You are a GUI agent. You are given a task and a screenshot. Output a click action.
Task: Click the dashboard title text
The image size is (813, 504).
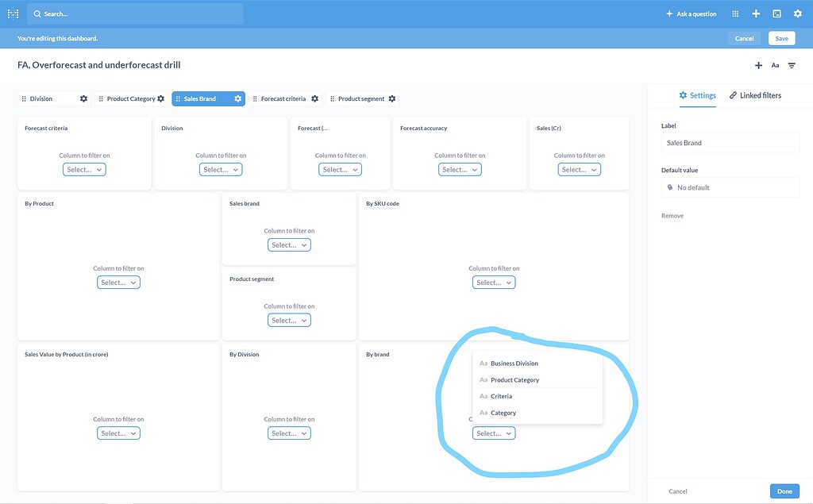tap(99, 65)
